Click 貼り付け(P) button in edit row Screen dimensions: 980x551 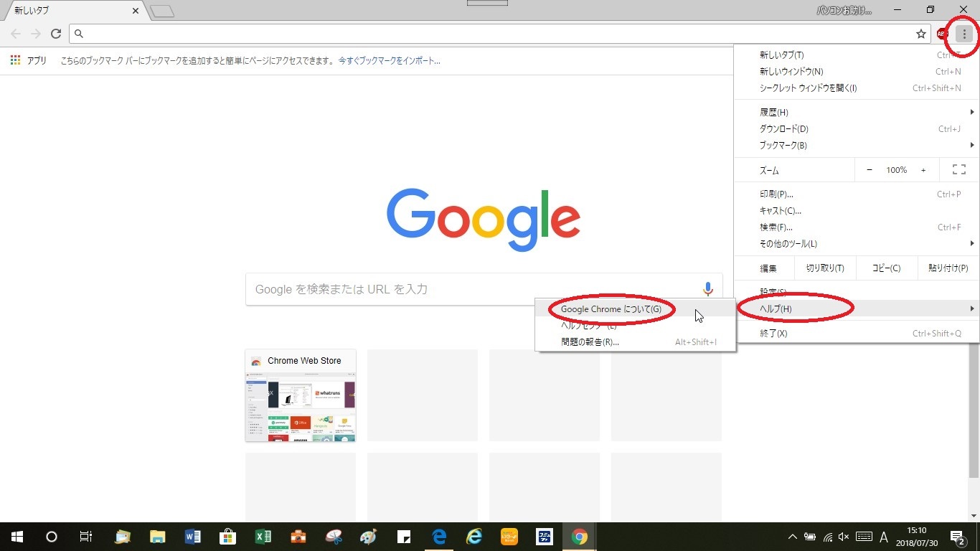(948, 268)
